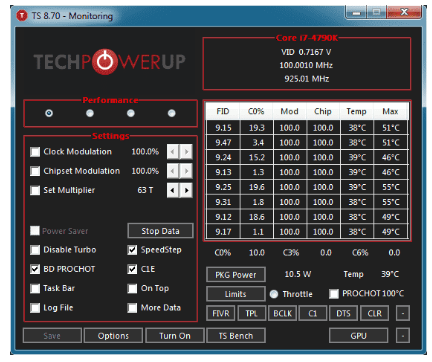The image size is (432, 362).
Task: Click the Save button
Action: click(52, 336)
